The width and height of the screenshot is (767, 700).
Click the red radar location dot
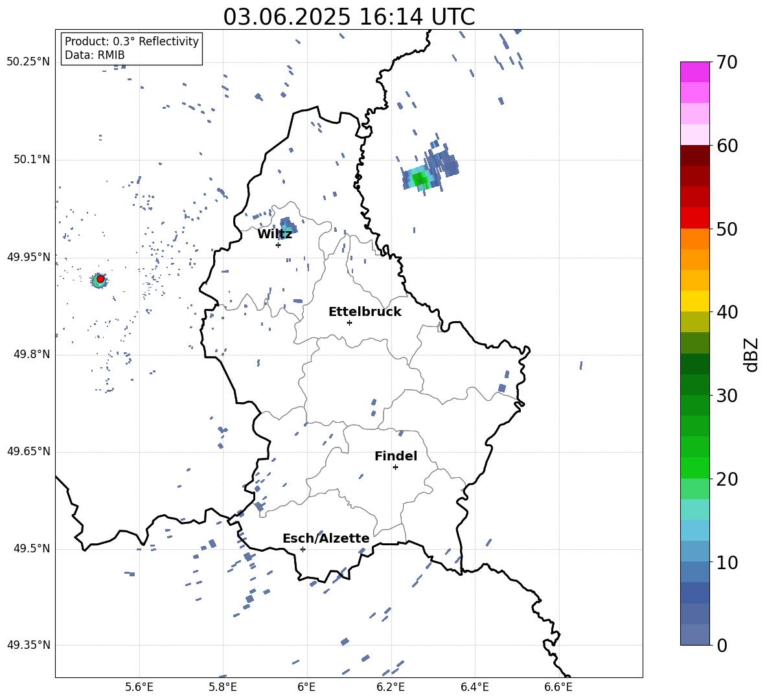(100, 278)
